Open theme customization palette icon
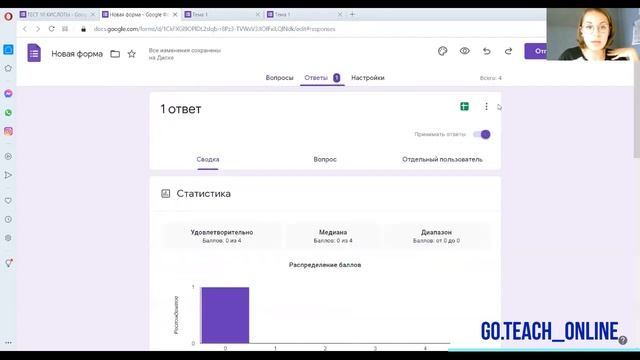Viewport: 640px width, 360px height. (x=442, y=51)
